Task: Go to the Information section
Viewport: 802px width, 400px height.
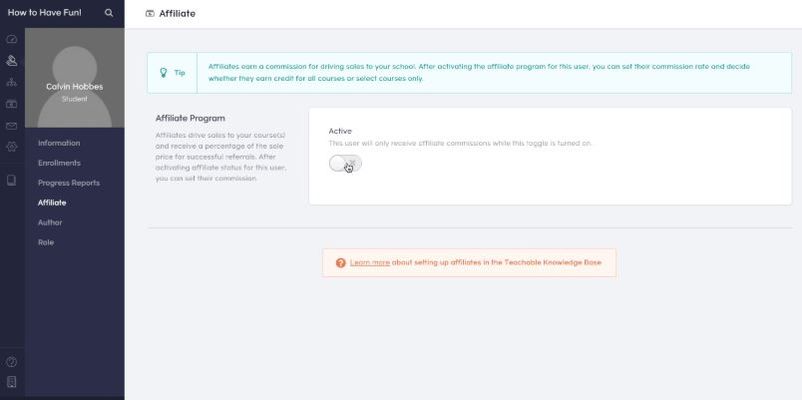Action: (59, 143)
